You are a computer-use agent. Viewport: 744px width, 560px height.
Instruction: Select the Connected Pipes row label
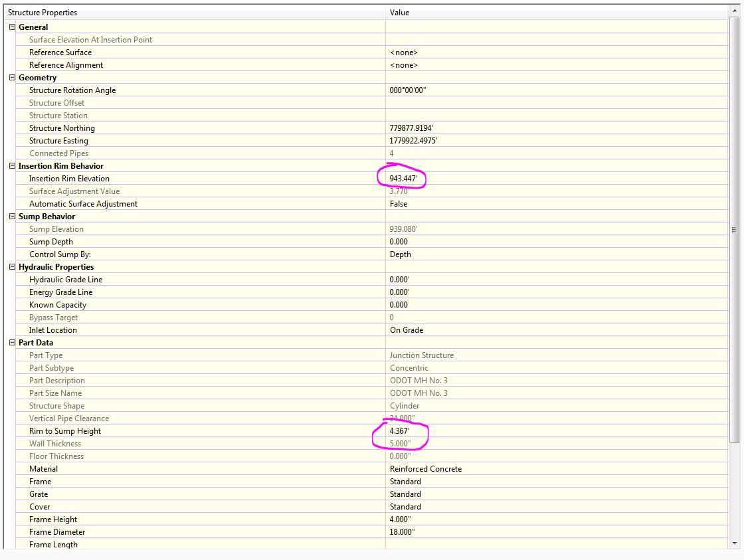58,153
